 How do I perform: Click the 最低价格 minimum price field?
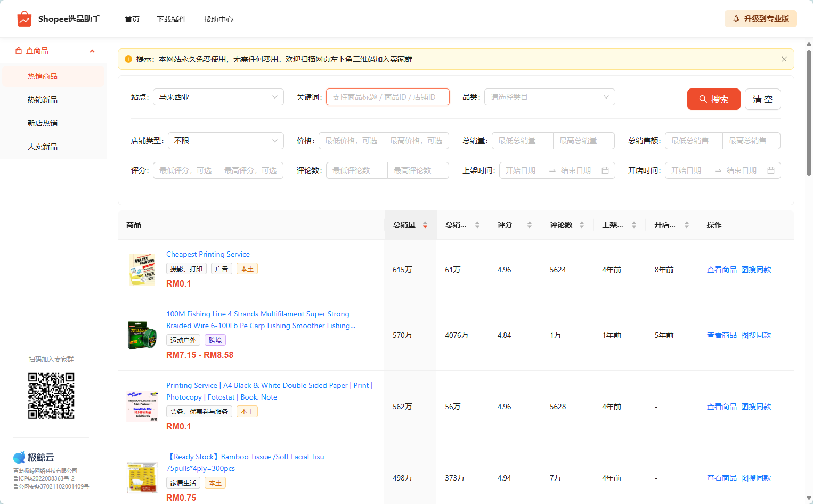click(351, 141)
